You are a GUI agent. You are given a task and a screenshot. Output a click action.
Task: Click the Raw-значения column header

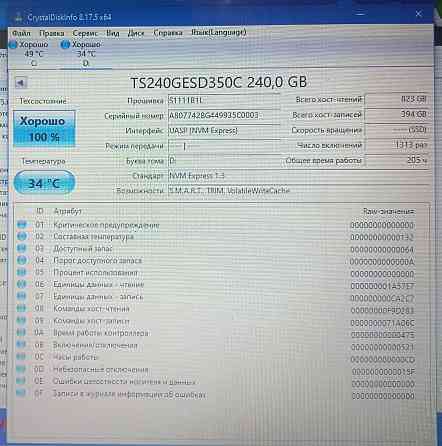click(x=388, y=211)
